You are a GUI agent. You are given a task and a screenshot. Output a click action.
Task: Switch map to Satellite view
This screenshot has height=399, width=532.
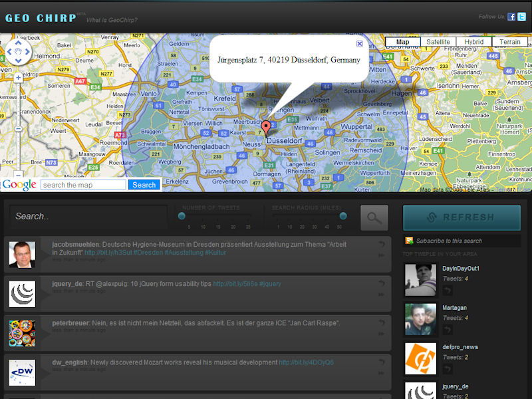(x=438, y=42)
